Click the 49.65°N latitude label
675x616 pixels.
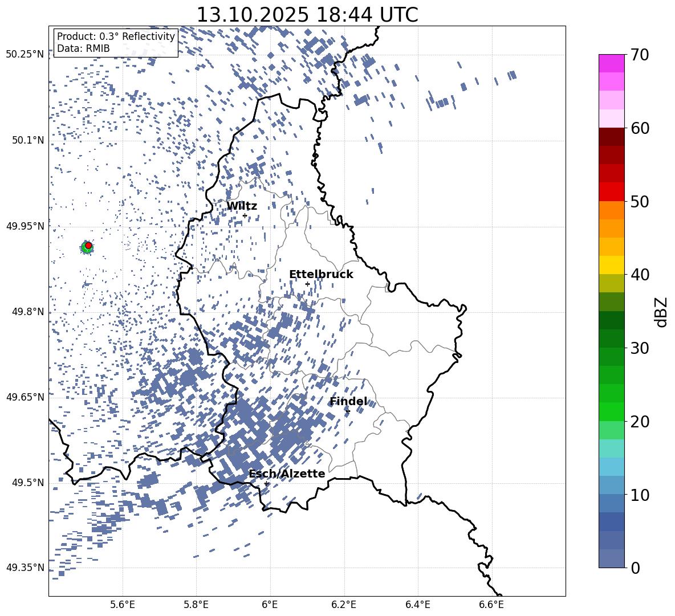(25, 397)
